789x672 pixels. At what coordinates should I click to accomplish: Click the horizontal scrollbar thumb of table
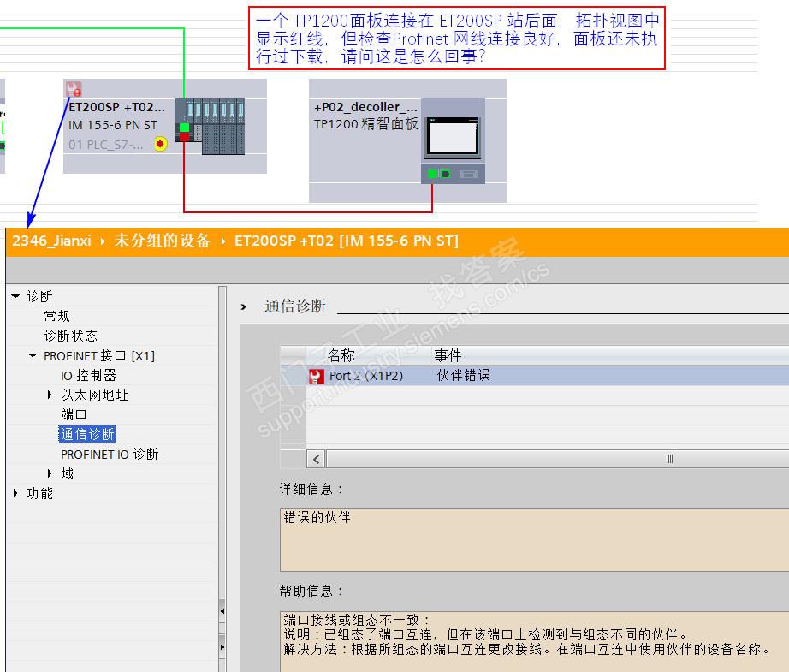pos(558,459)
